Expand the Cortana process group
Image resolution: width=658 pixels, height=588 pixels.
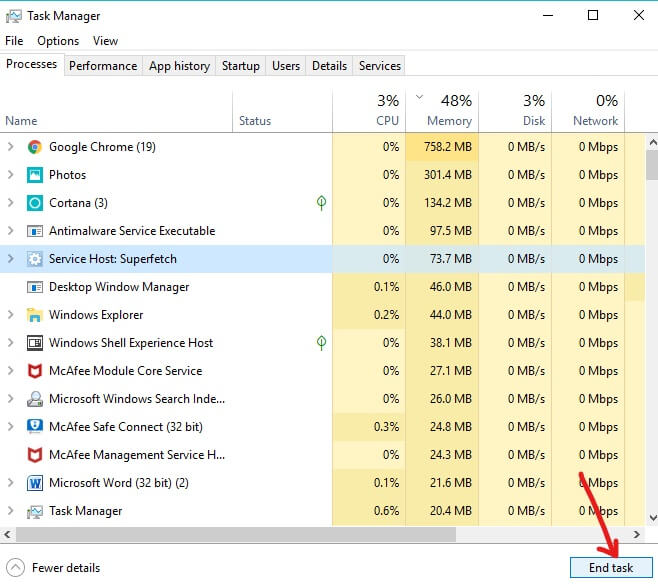coord(11,203)
